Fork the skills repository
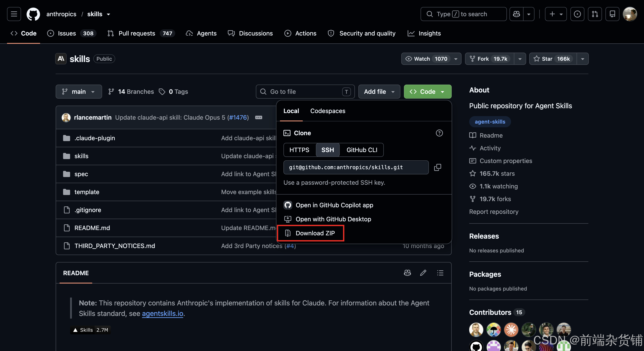 point(490,59)
